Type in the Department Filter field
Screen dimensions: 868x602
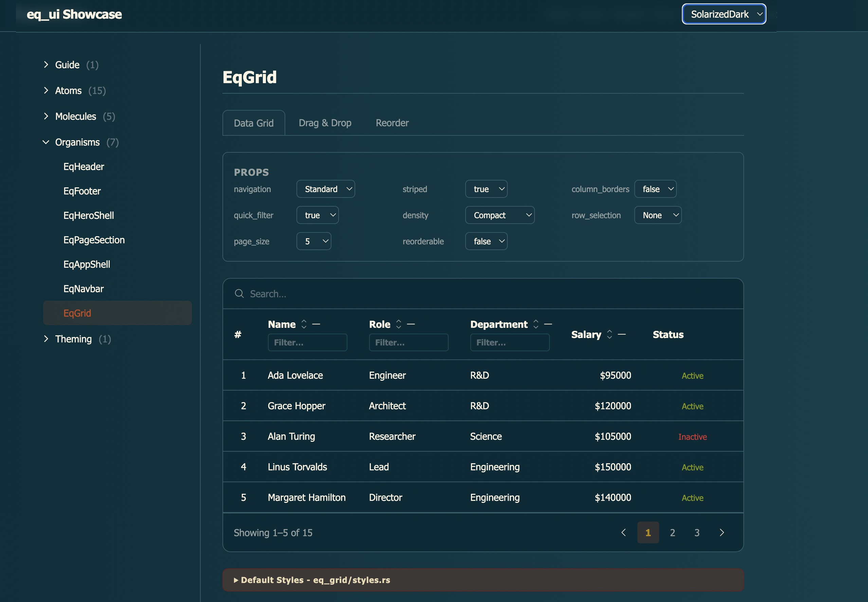click(509, 342)
